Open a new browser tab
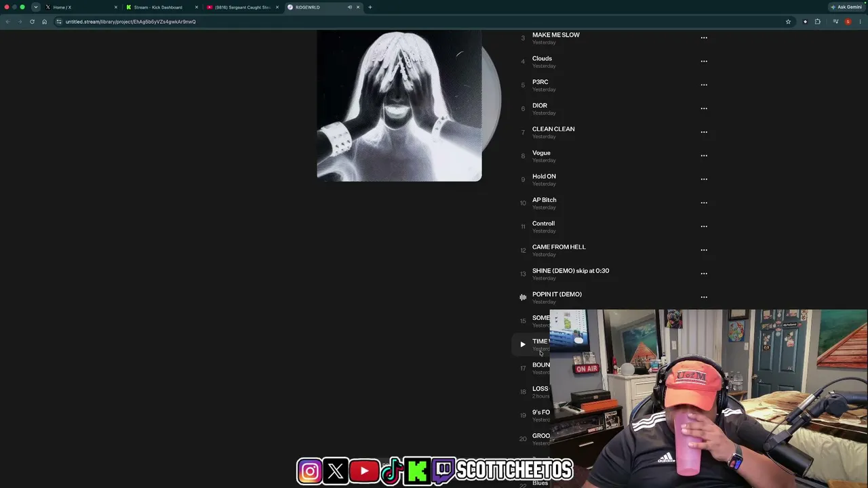Viewport: 868px width, 488px height. click(370, 7)
